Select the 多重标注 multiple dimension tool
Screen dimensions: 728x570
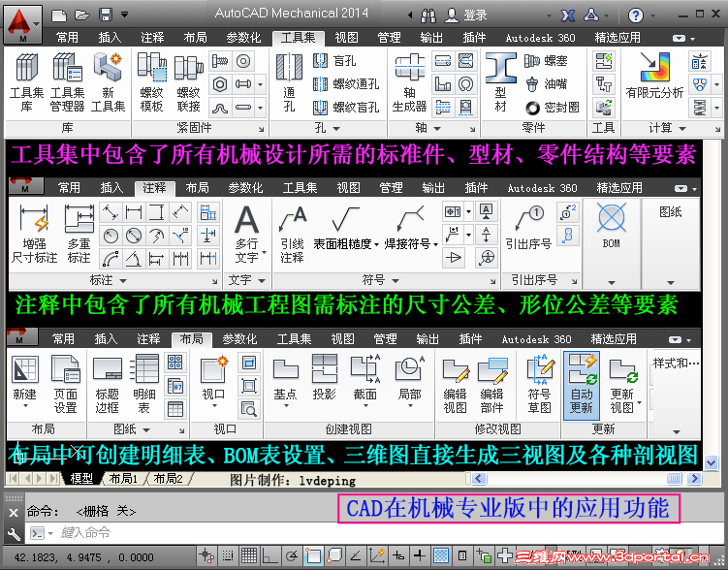pos(79,235)
